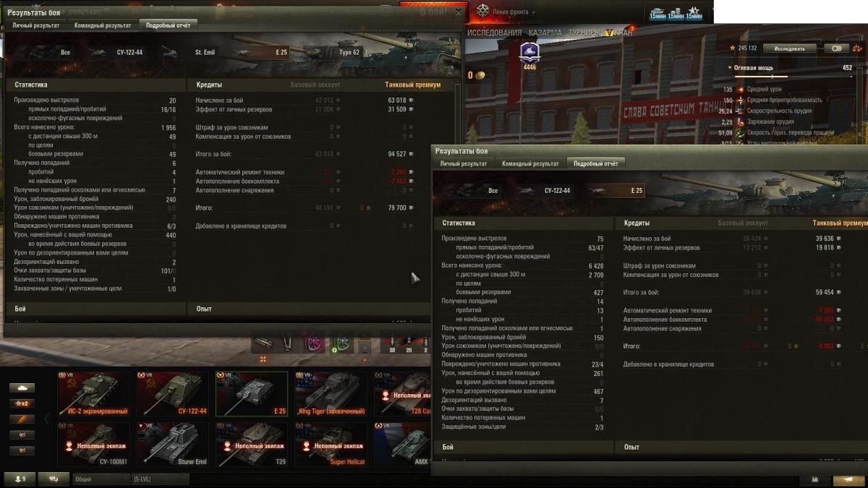Click the shell consumable slot icon
The width and height of the screenshot is (868, 488).
[263, 342]
